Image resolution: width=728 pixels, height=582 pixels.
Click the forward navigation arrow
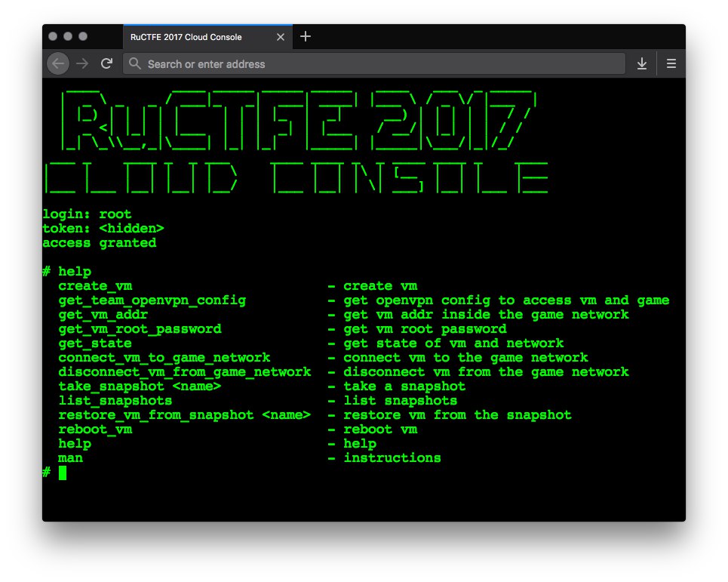pos(82,63)
